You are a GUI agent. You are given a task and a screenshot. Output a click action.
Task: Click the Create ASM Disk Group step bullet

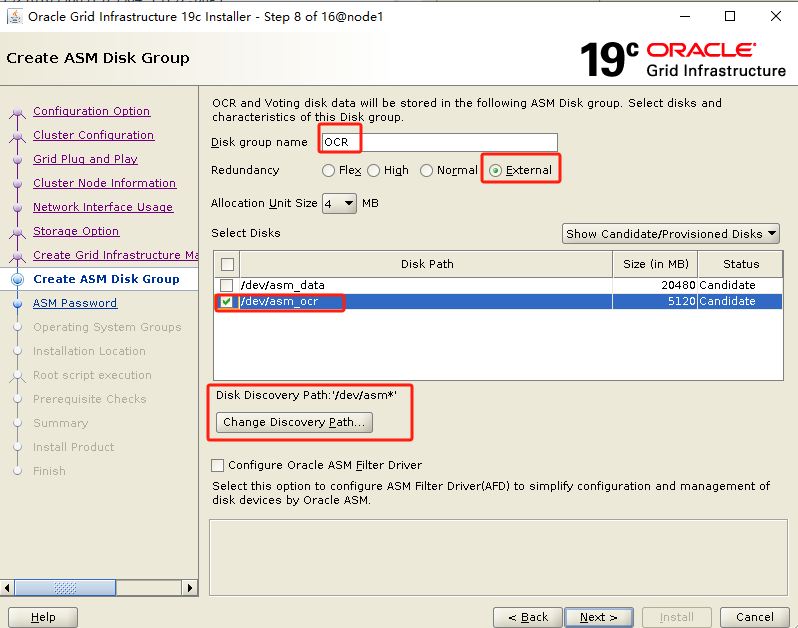[x=18, y=279]
